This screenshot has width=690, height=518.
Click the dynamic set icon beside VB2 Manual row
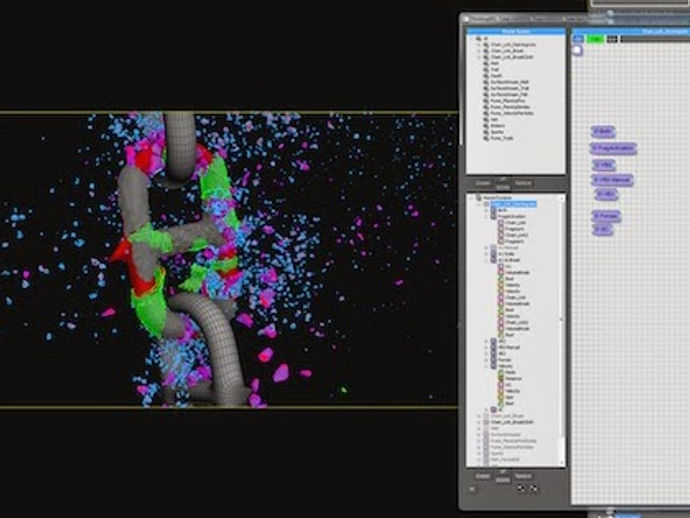point(493,347)
